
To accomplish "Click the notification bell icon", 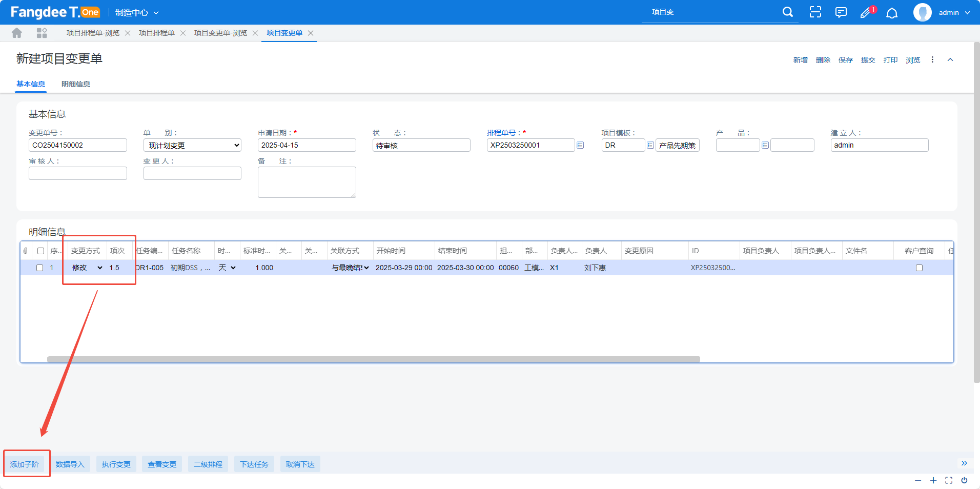I will (892, 13).
